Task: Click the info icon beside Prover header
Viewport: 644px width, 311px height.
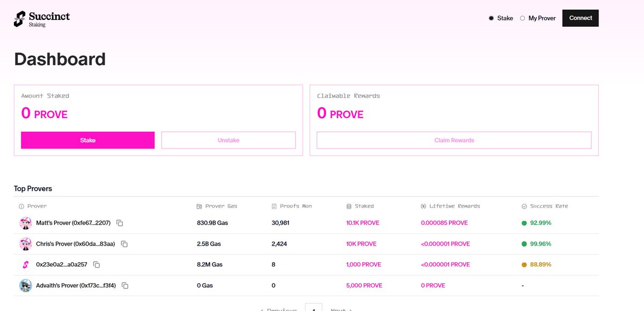Action: [x=21, y=206]
